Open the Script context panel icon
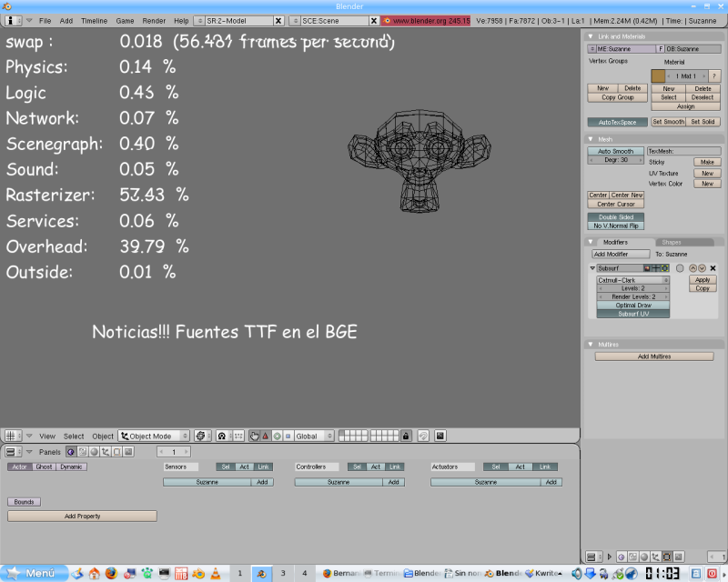Screen dimensions: 728x582 pyautogui.click(x=83, y=452)
